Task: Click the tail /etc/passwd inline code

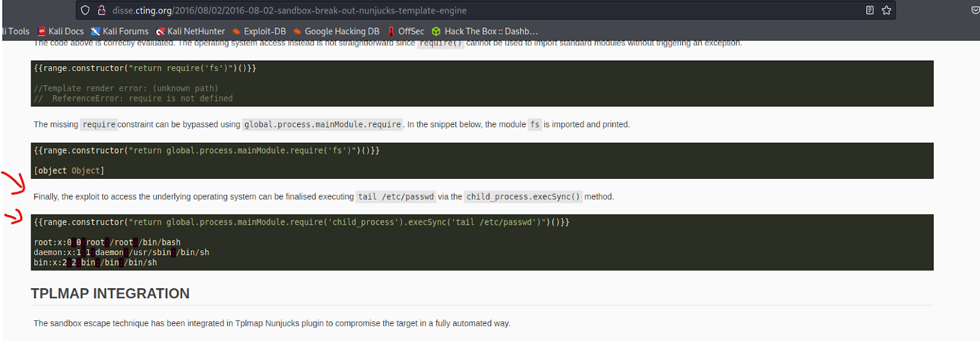Action: (x=396, y=197)
